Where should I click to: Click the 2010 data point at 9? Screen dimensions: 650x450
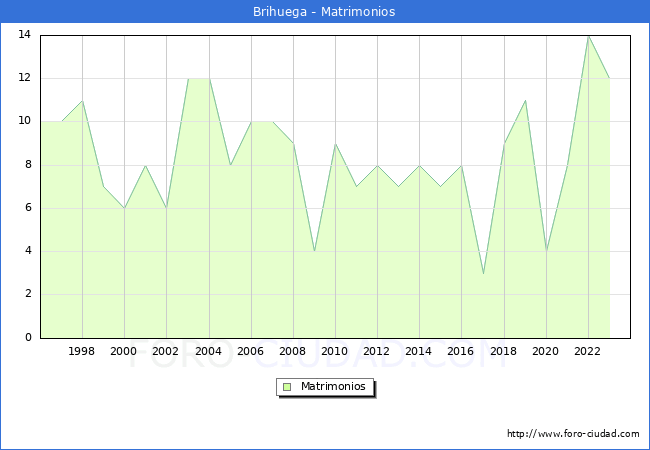coord(335,144)
